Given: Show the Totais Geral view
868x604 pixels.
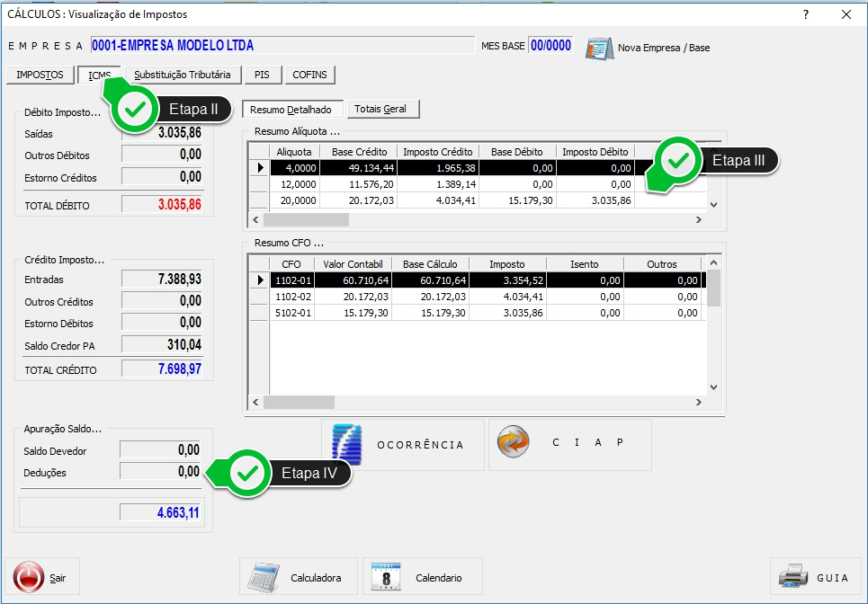Looking at the screenshot, I should 380,110.
